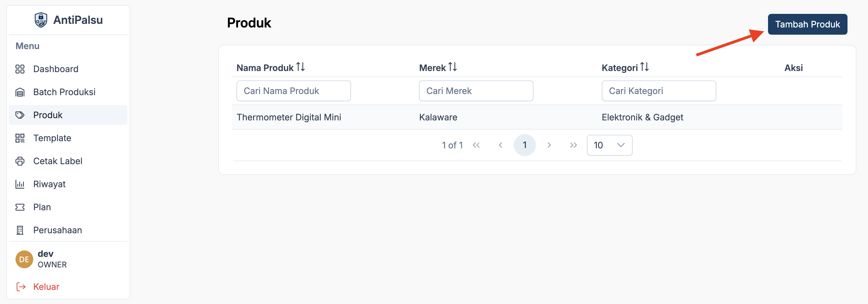
Task: Click the Plan ticket icon
Action: pos(20,207)
